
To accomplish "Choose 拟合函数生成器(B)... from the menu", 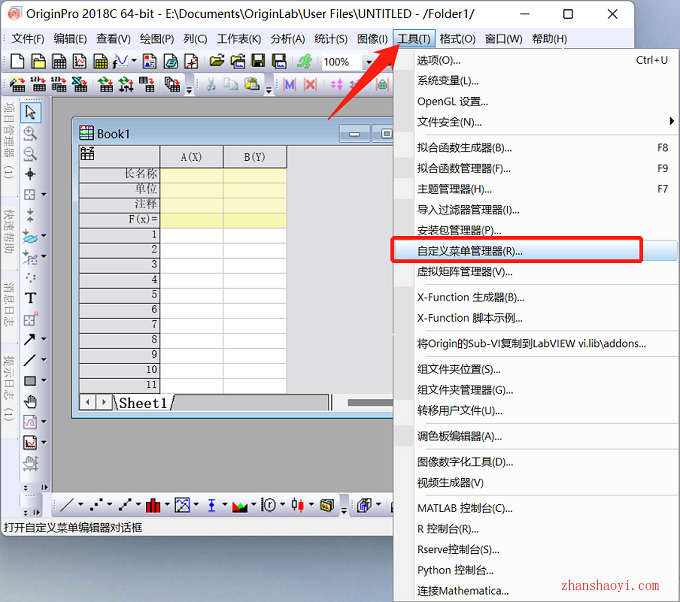I will (536, 148).
